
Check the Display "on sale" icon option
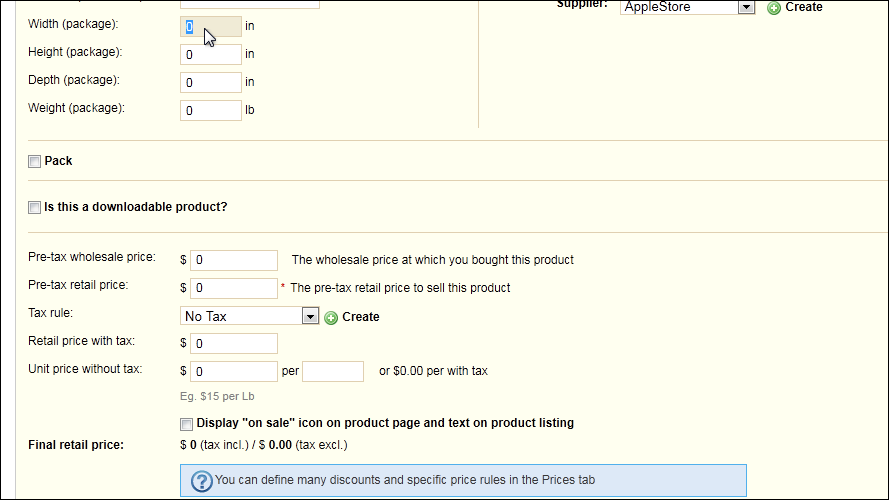(x=187, y=424)
